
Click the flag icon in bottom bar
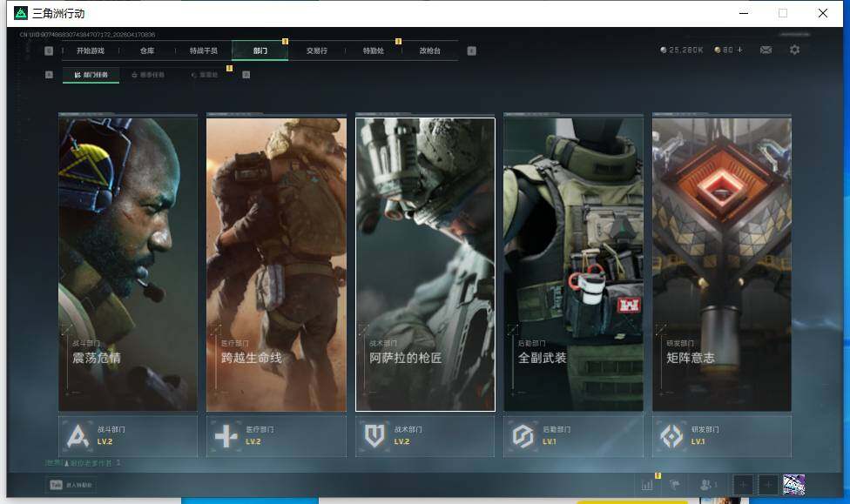click(675, 485)
